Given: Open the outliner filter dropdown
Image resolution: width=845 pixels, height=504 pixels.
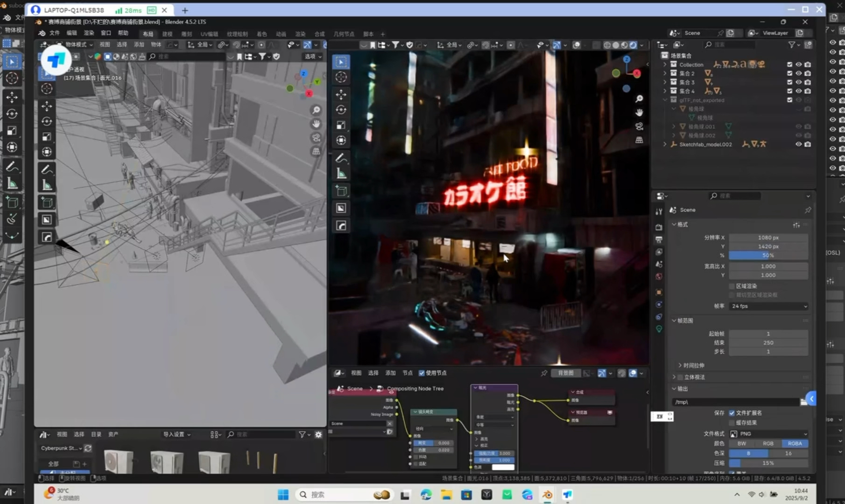Looking at the screenshot, I should (x=793, y=45).
